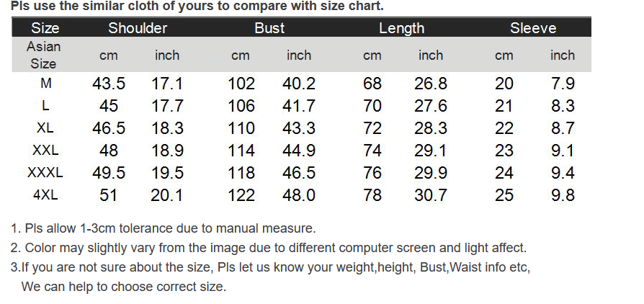Select the XL size row label
This screenshot has width=644, height=304.
point(45,128)
